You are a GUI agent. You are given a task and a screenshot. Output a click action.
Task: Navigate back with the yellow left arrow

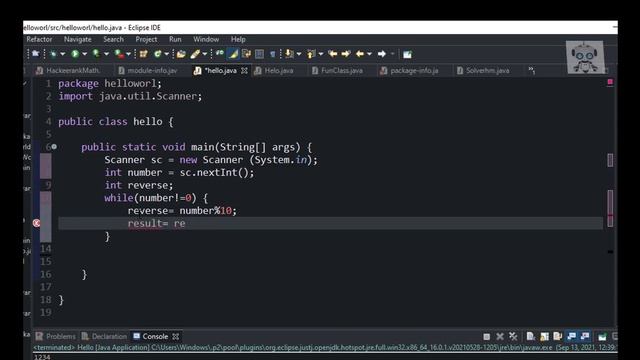point(360,54)
